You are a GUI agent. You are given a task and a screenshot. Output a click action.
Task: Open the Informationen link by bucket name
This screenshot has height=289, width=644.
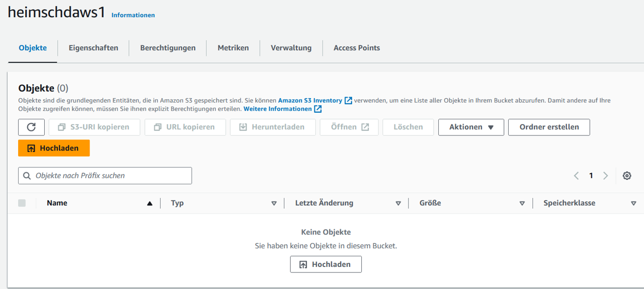133,15
